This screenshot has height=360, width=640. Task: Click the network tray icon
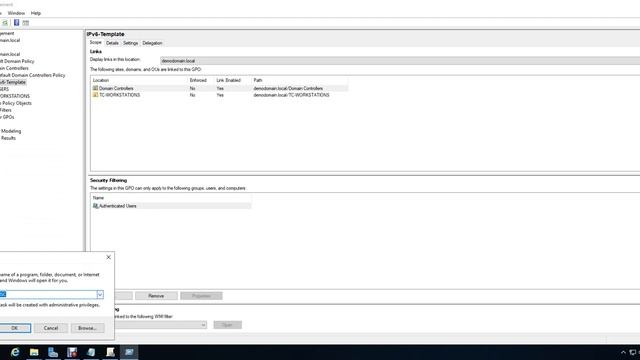pyautogui.click(x=633, y=352)
